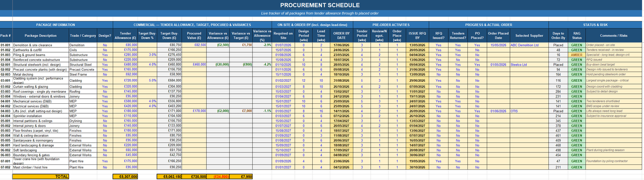Click the 'ABC Demolition Ltd' supplier cell
Viewport: 644px width, 180px height.
point(529,45)
